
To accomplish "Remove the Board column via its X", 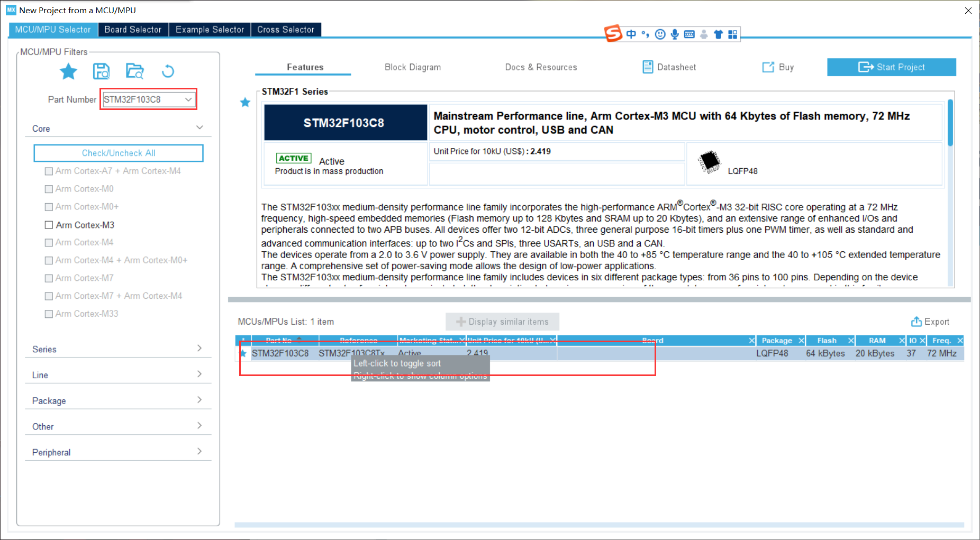I will click(752, 341).
